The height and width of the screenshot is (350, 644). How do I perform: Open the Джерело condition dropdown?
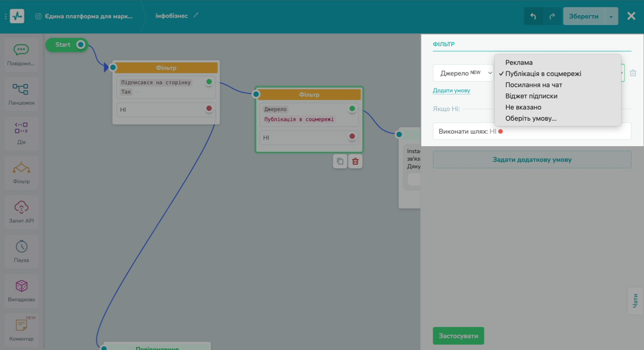pos(463,73)
